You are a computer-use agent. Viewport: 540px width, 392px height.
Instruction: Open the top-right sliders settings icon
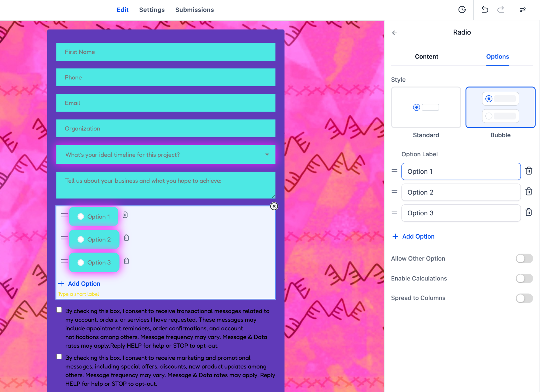pos(523,10)
